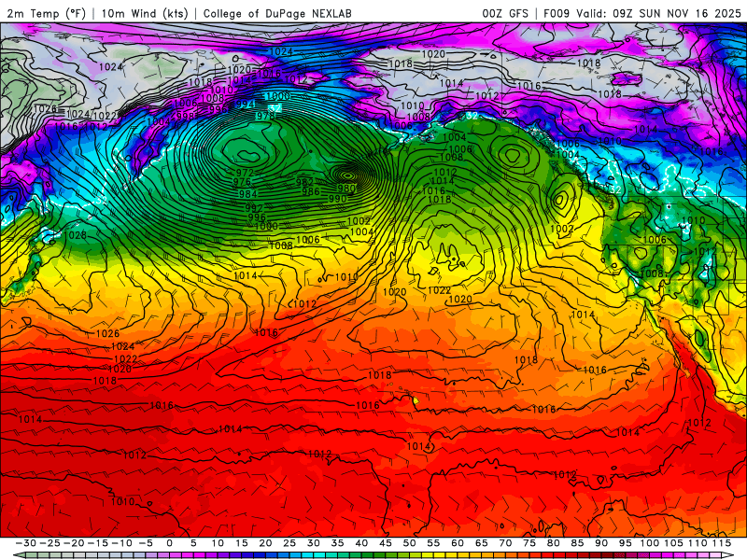Select the 978 pressure contour label
The width and height of the screenshot is (747, 560).
tap(265, 116)
